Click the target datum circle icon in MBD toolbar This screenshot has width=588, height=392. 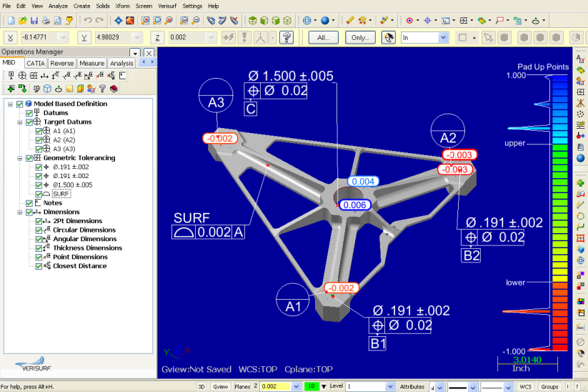(22, 76)
